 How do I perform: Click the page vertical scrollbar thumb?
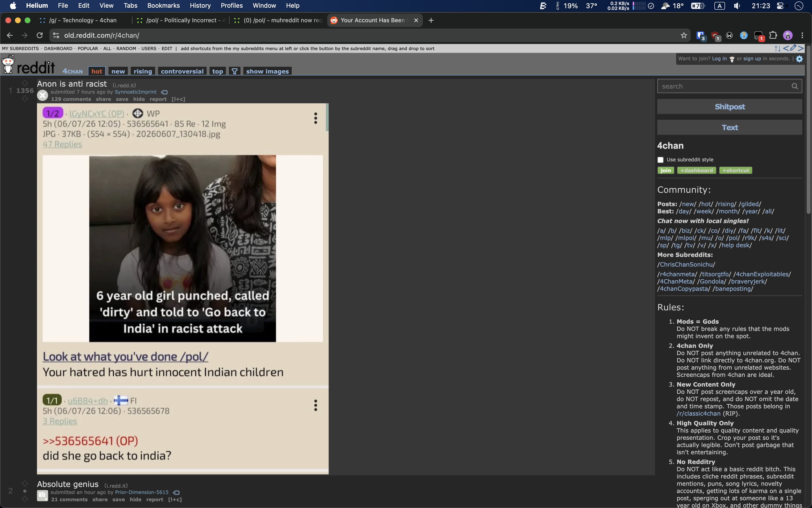pyautogui.click(x=808, y=130)
